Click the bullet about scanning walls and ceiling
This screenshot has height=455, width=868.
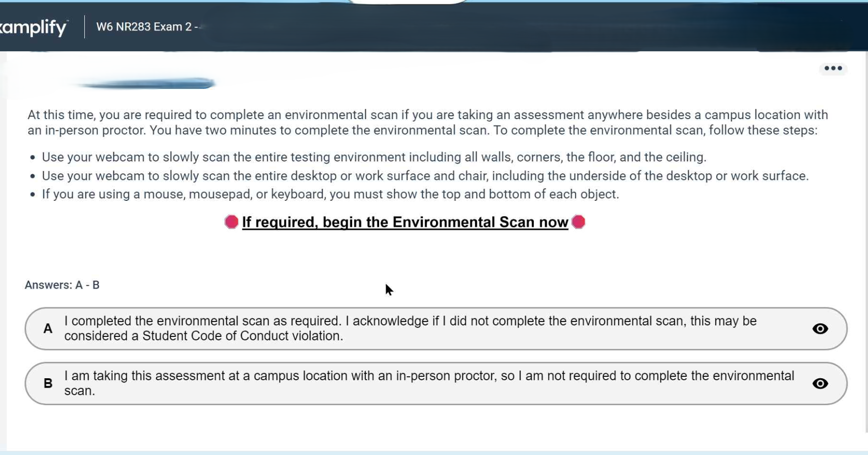[x=374, y=157]
